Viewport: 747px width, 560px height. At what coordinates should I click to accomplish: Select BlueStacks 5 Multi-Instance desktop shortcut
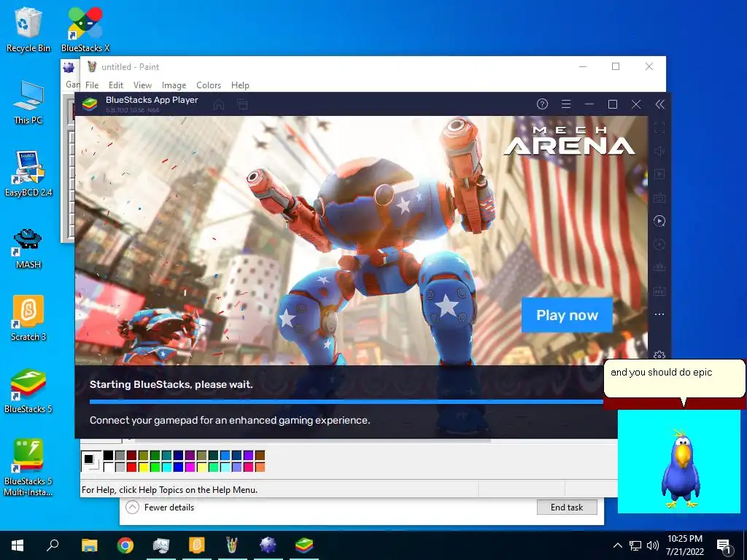coord(28,467)
